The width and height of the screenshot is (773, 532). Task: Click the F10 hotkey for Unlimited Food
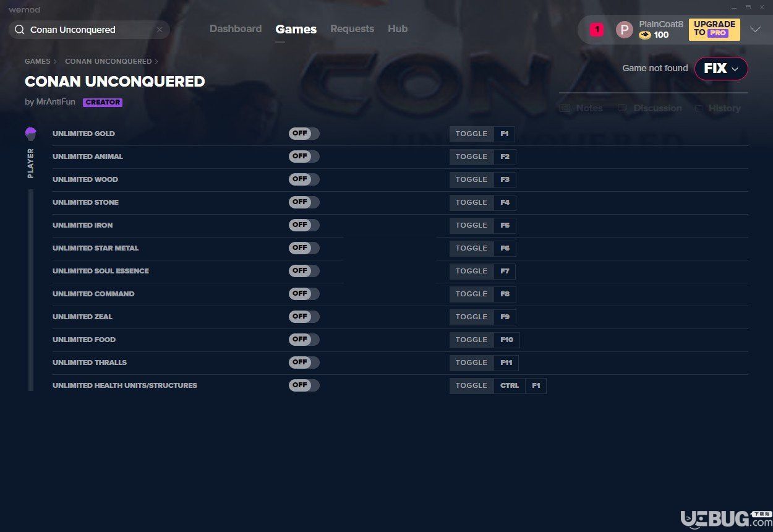(507, 340)
